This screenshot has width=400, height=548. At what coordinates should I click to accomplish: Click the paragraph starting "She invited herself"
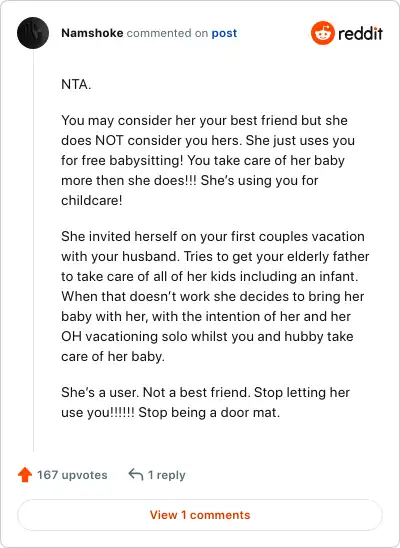(215, 296)
